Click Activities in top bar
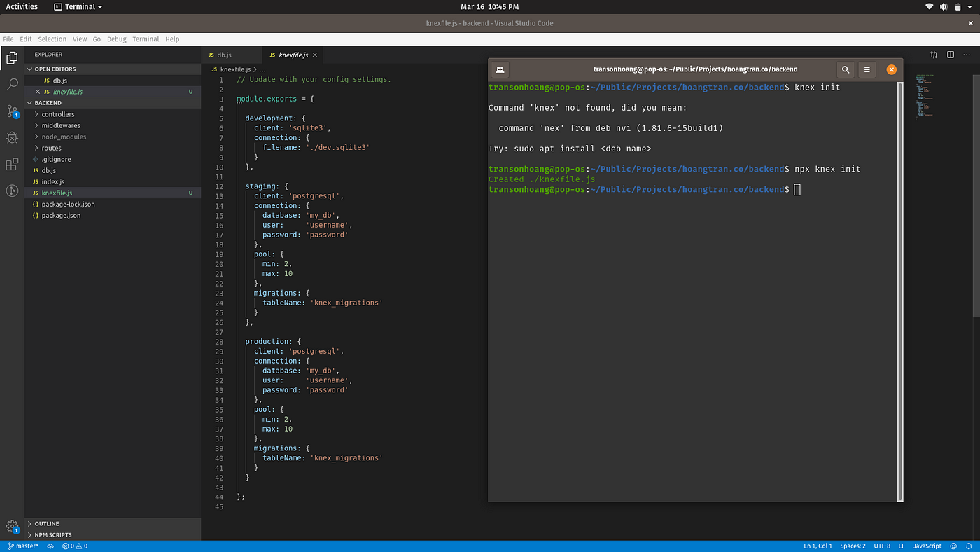Screen dimensions: 980x552 [22, 6]
